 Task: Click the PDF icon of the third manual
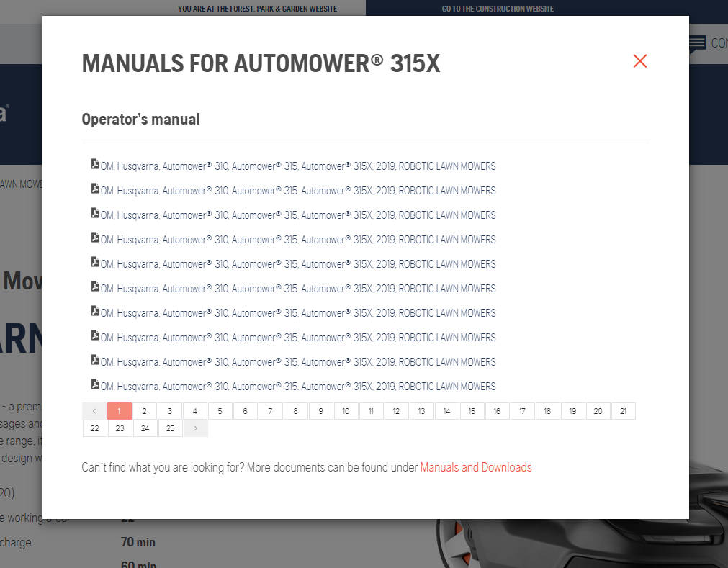pyautogui.click(x=95, y=213)
